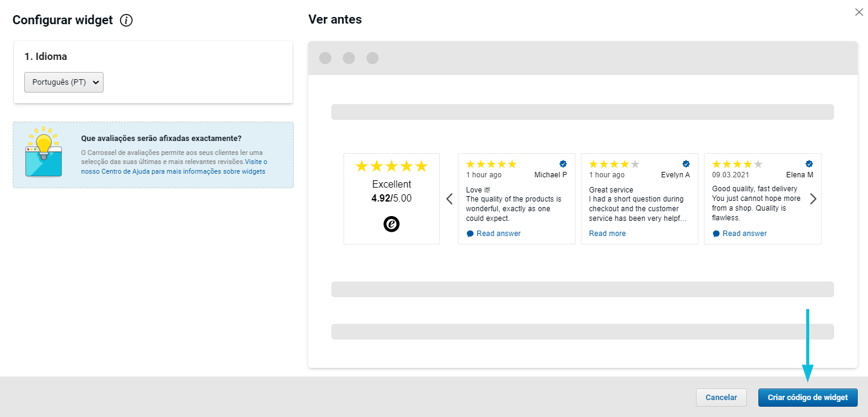Click the lightbulb tip illustration
Screen dimensions: 868x417
[43, 152]
